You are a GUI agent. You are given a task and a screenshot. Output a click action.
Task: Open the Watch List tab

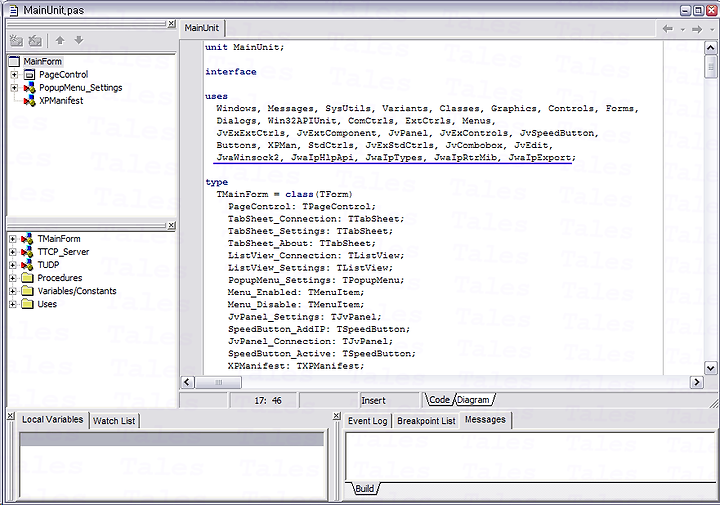[114, 421]
